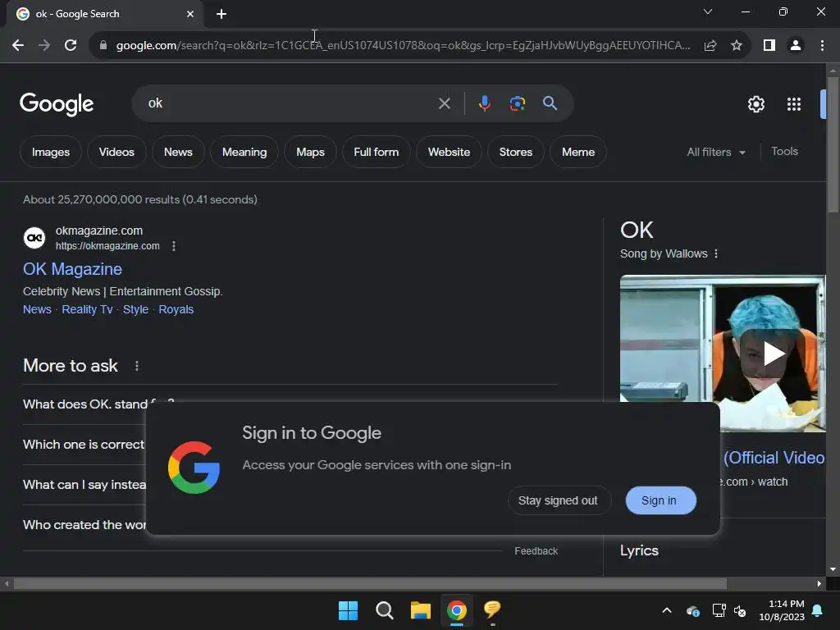Click into the search box containing ok
This screenshot has width=840, height=630.
(x=290, y=103)
